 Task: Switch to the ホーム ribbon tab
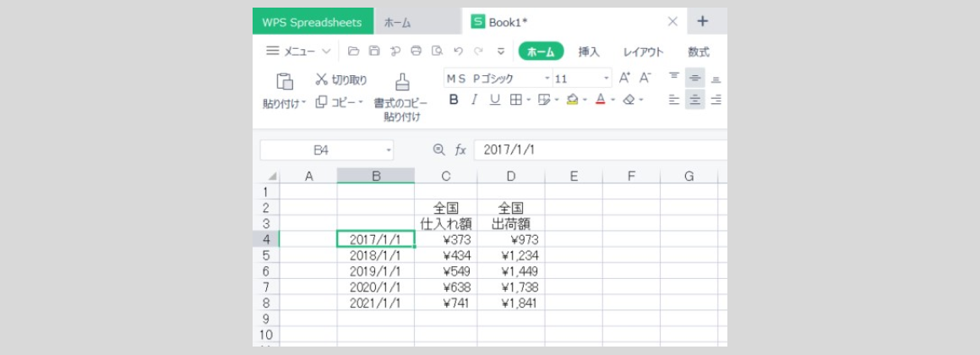(x=542, y=52)
